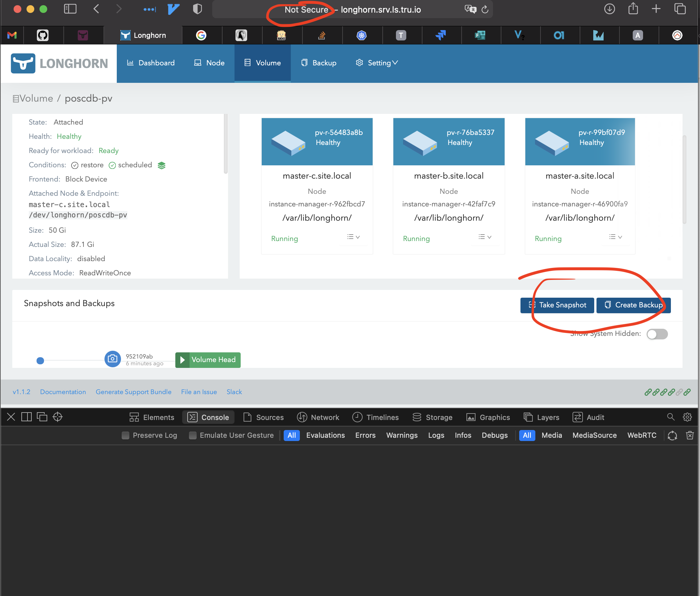The width and height of the screenshot is (700, 596).
Task: Open the Setting dropdown menu
Action: tap(376, 63)
